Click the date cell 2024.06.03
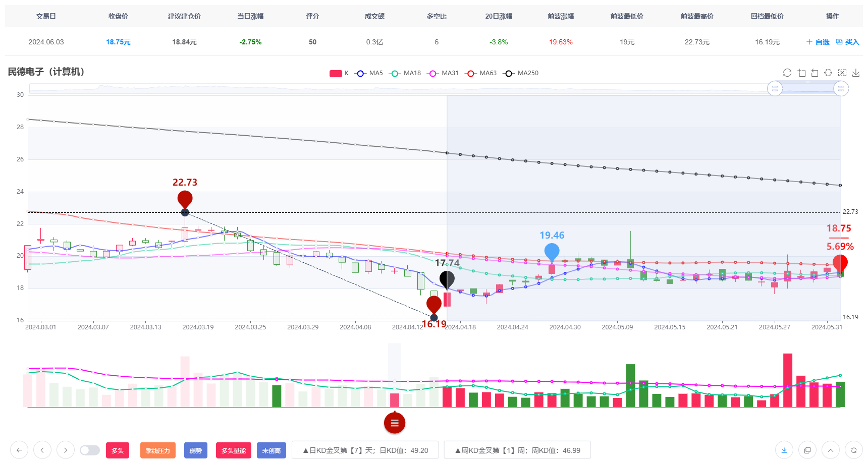This screenshot has height=461, width=868. tap(46, 42)
